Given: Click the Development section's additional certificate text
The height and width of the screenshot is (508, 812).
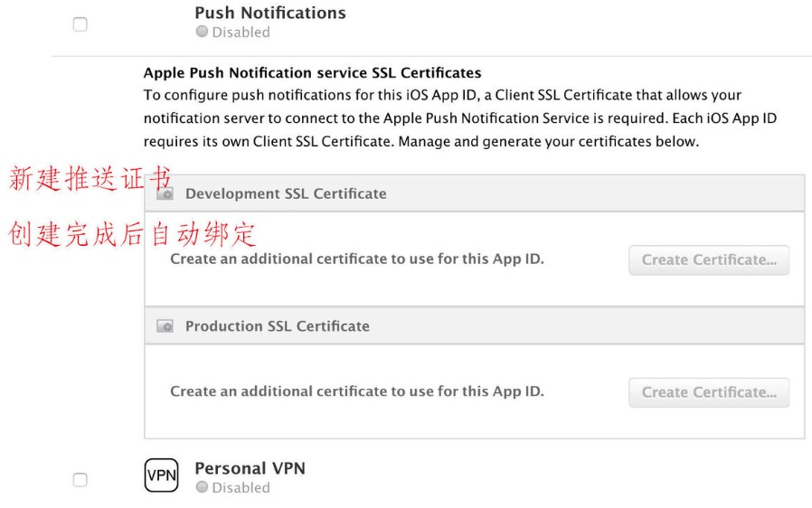Looking at the screenshot, I should click(x=357, y=259).
